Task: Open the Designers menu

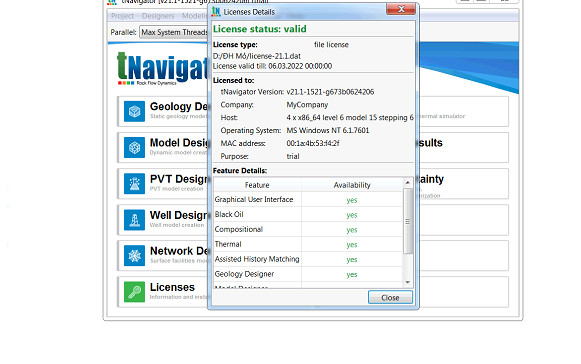Action: (158, 16)
